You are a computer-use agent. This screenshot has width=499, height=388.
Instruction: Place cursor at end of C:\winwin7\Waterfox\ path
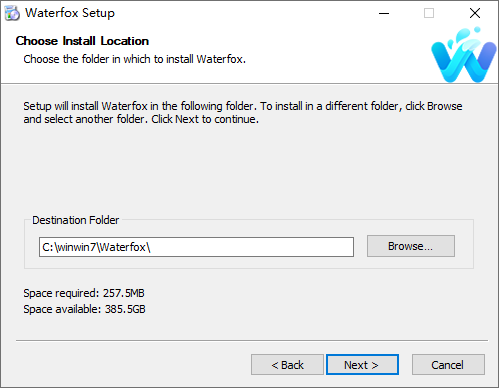click(x=151, y=247)
